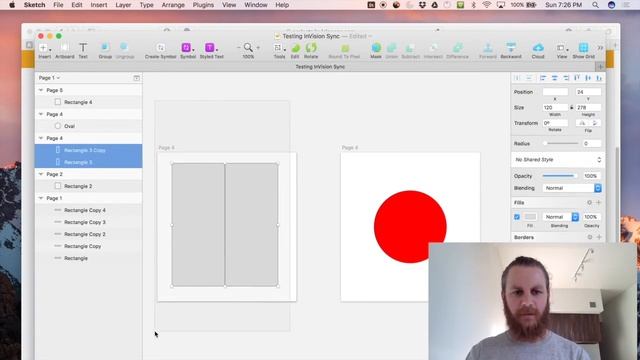Image resolution: width=640 pixels, height=360 pixels.
Task: Click the Width input field
Action: (555, 107)
